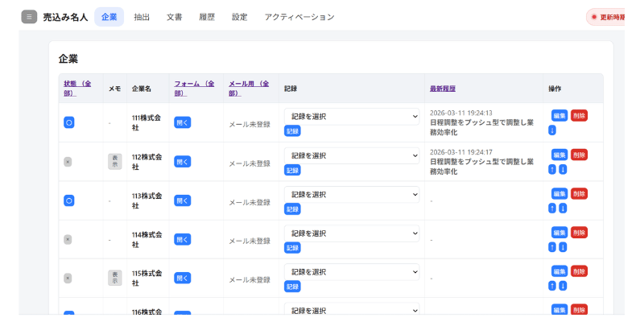
Task: Switch to the 抽出 tab
Action: coord(142,17)
